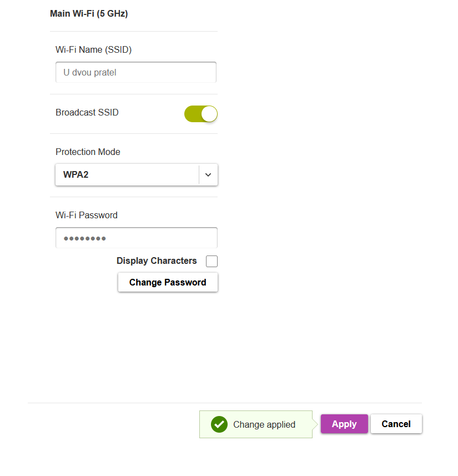Tick the Display Characters checkbox
Image resolution: width=458 pixels, height=476 pixels.
pos(212,261)
